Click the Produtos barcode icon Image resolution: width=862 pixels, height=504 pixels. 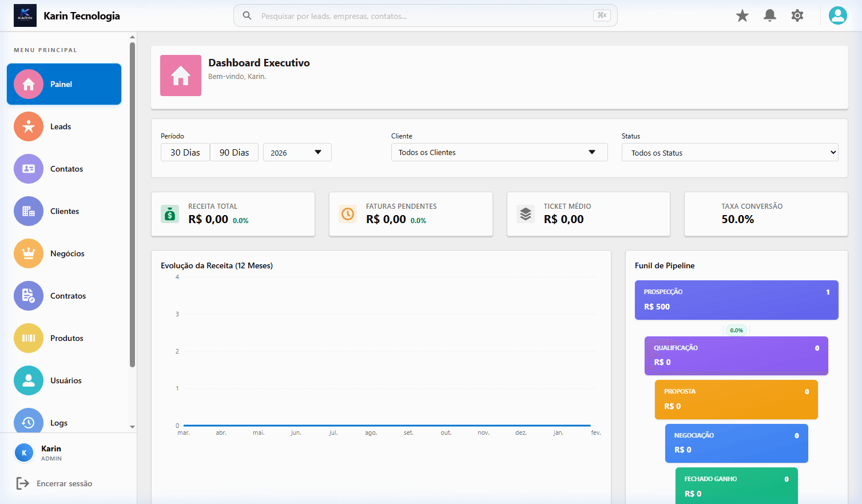click(x=28, y=338)
